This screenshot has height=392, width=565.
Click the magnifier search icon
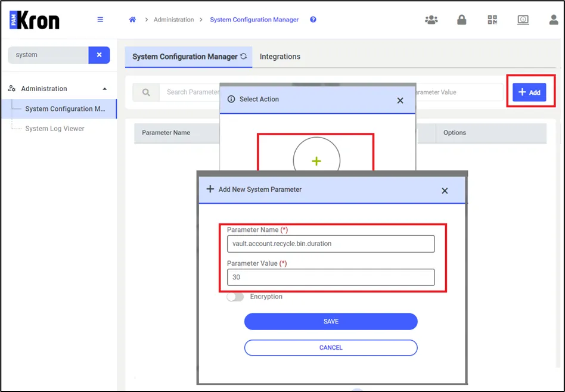click(146, 92)
